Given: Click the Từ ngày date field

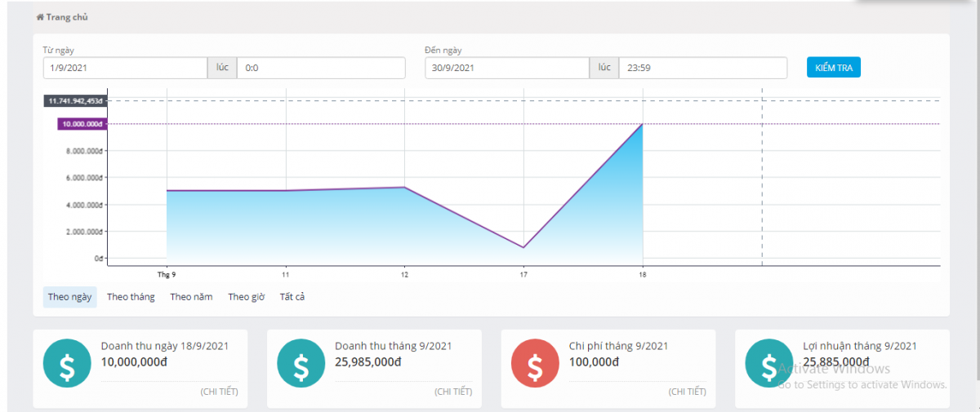Looking at the screenshot, I should point(125,68).
